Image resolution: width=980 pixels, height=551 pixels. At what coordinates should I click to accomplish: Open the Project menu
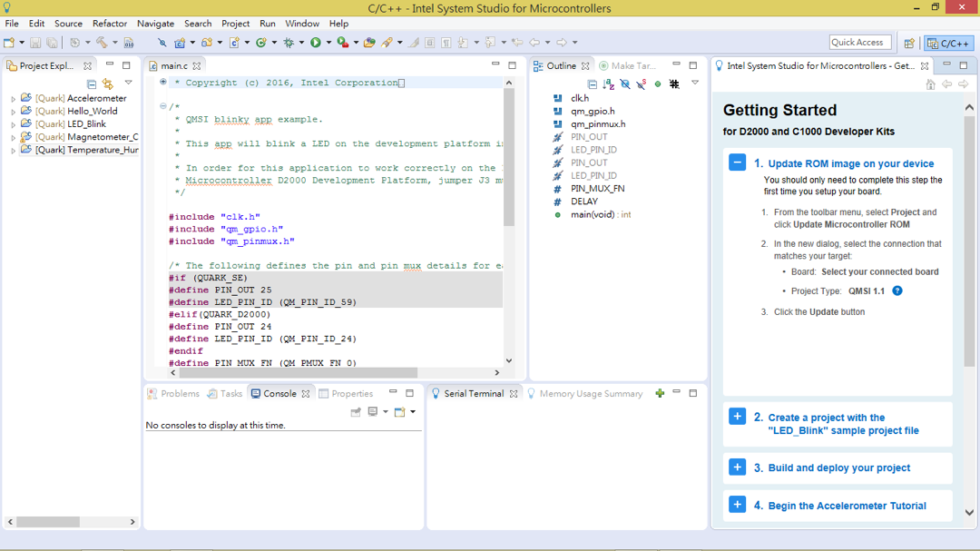pos(236,23)
